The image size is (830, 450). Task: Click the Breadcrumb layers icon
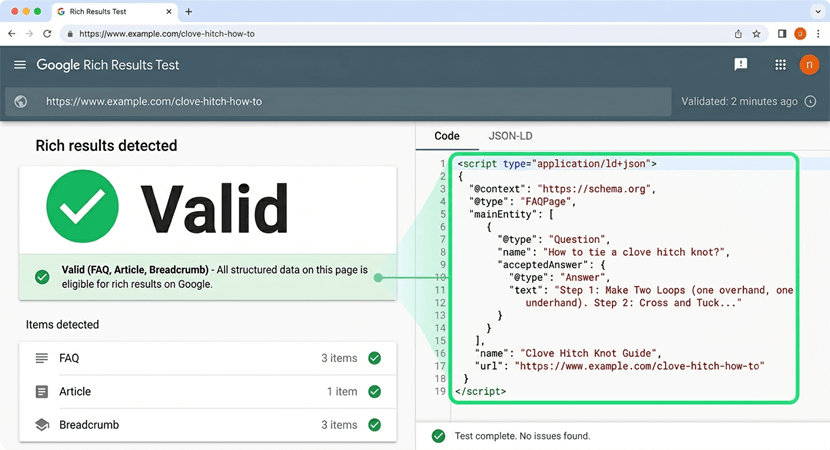(42, 425)
